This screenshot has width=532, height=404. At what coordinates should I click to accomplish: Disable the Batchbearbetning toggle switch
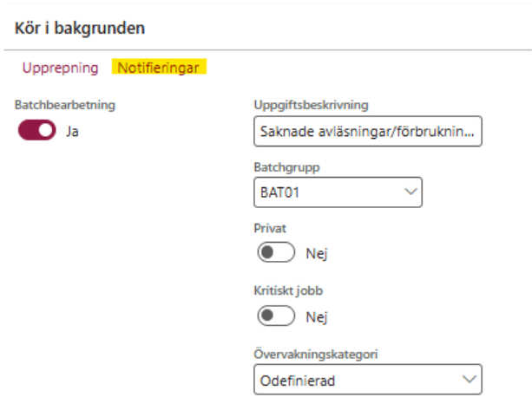pos(36,132)
